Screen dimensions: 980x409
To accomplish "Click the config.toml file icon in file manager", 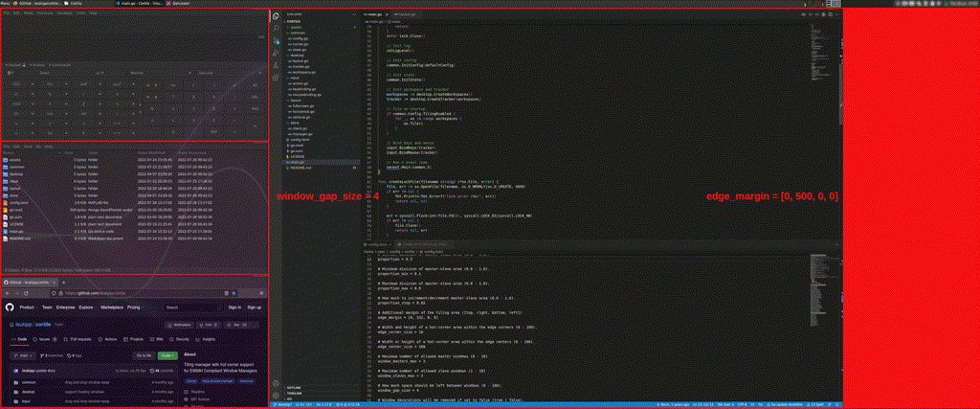I will 6,203.
